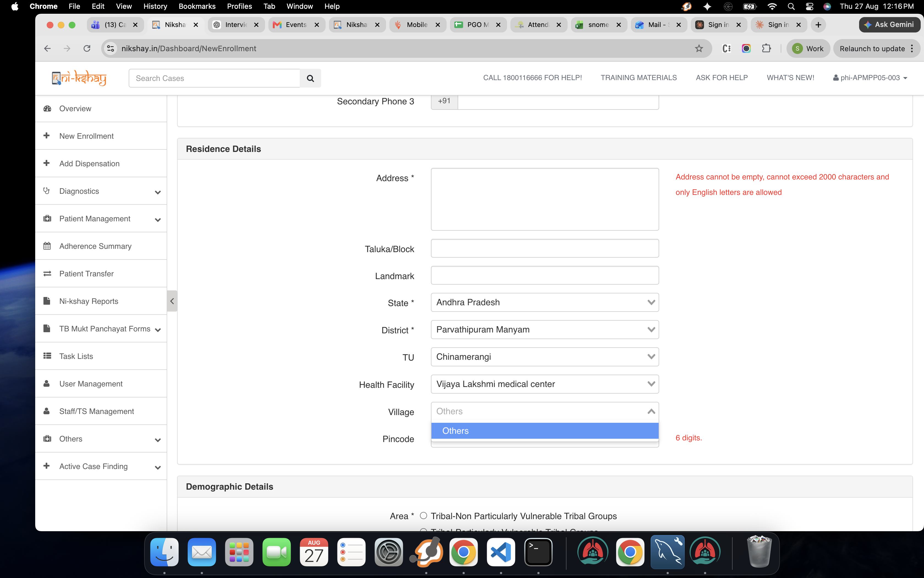This screenshot has width=924, height=578.
Task: Bookmark this page with star icon
Action: (x=699, y=48)
